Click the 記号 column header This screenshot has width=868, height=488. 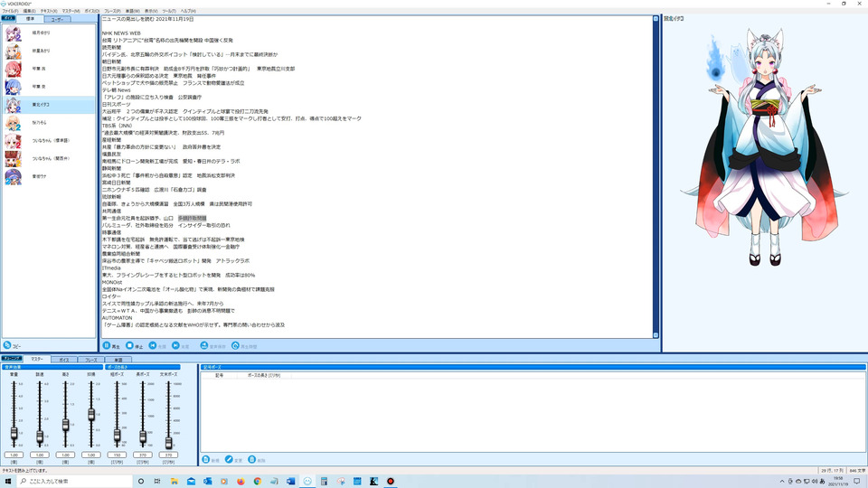pyautogui.click(x=220, y=375)
